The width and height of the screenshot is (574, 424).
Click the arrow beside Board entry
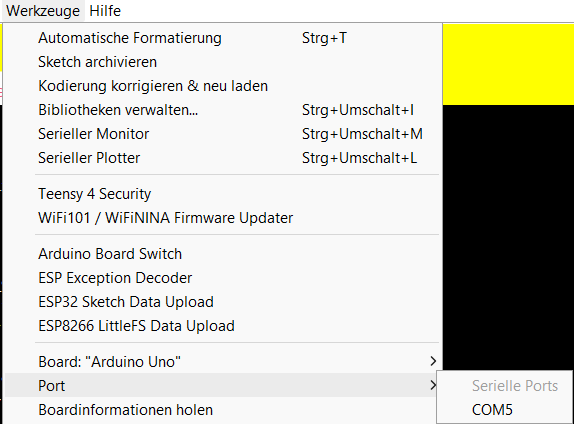tap(433, 361)
